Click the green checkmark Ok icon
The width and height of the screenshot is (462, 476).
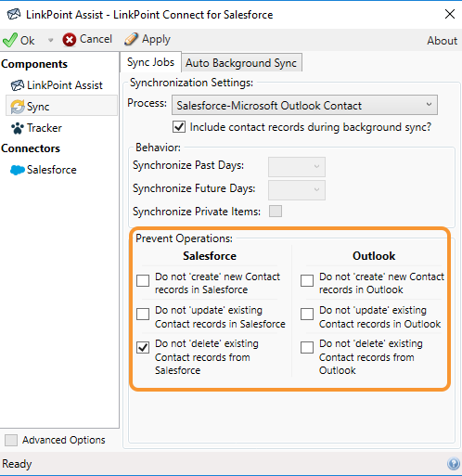10,40
